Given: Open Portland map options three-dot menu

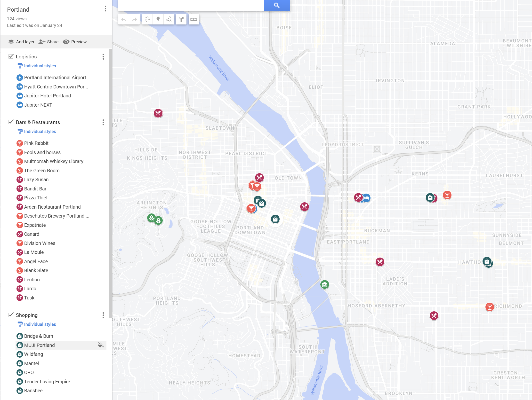Looking at the screenshot, I should coord(105,9).
